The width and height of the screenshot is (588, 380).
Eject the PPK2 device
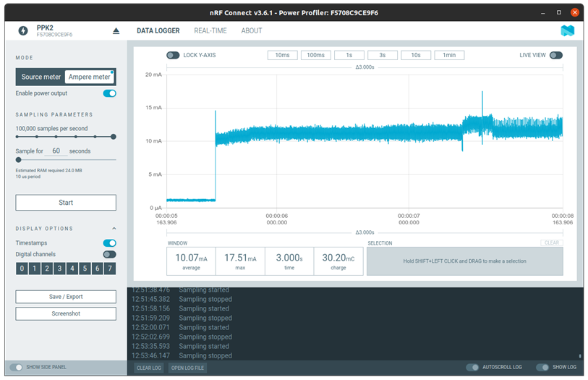click(x=116, y=31)
